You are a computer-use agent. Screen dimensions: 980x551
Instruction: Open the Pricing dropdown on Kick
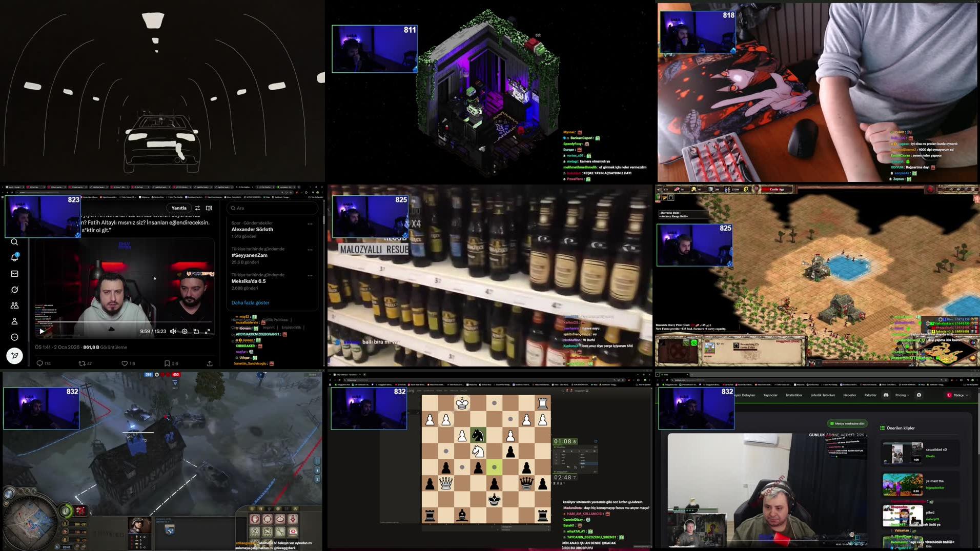[x=902, y=395]
